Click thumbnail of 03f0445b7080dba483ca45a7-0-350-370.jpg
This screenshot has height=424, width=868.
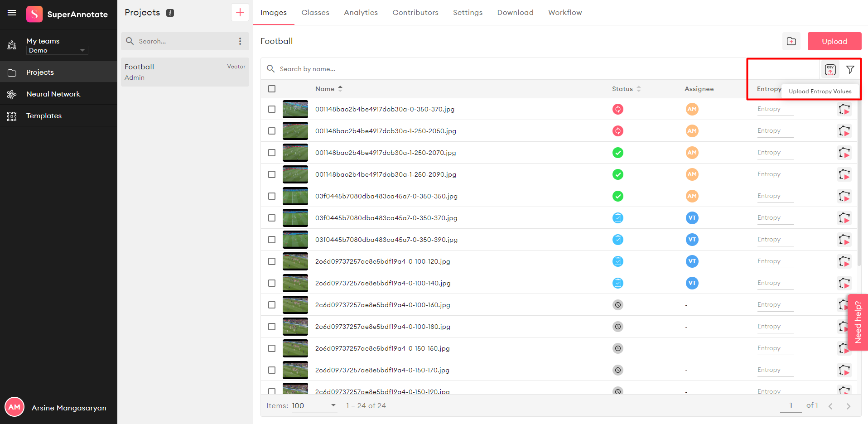[295, 218]
